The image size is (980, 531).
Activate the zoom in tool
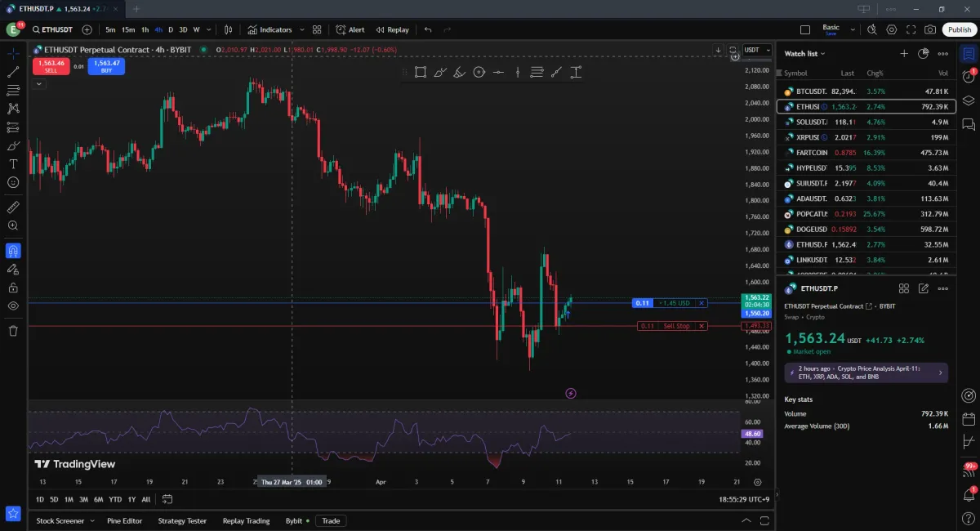click(x=13, y=225)
